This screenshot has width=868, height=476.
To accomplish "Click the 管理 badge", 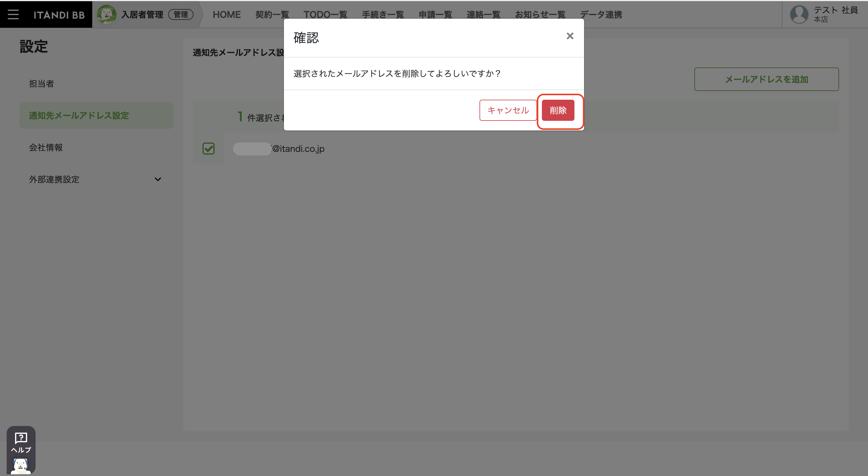I will [x=181, y=14].
